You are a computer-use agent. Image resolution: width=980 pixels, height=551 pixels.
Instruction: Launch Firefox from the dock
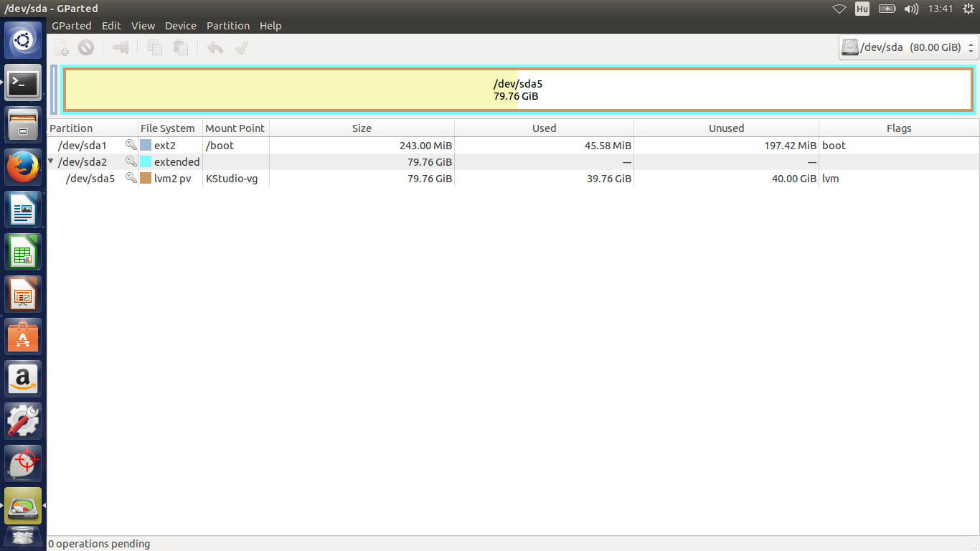(24, 168)
